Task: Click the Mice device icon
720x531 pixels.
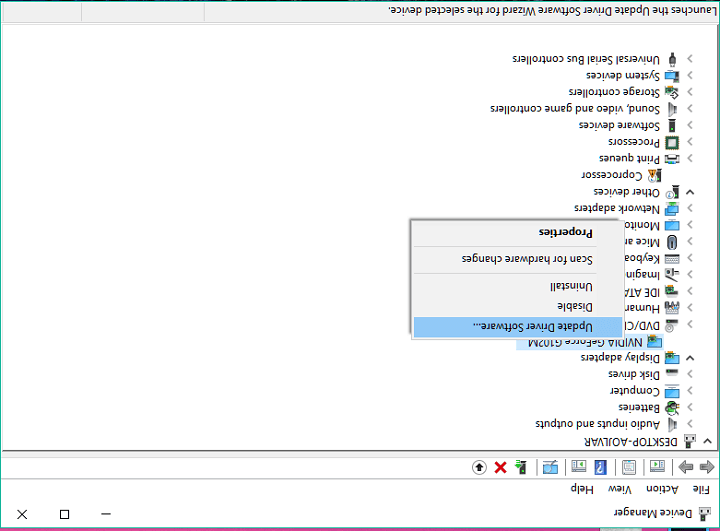Action: [x=672, y=242]
